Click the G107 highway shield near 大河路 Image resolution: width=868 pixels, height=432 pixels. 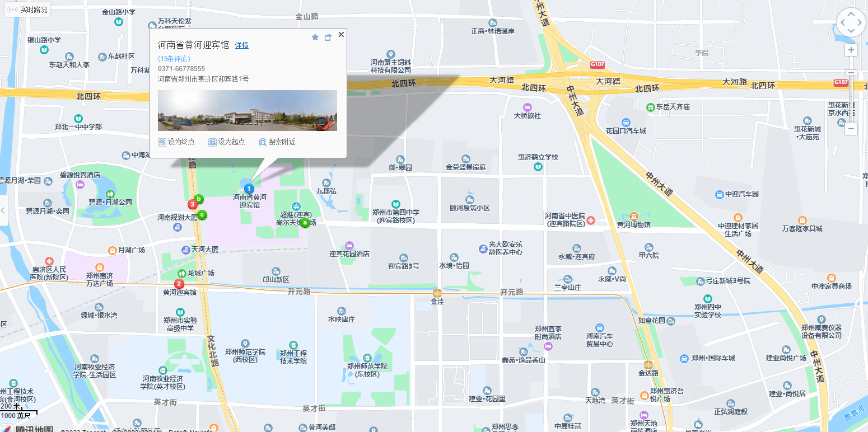coord(598,65)
